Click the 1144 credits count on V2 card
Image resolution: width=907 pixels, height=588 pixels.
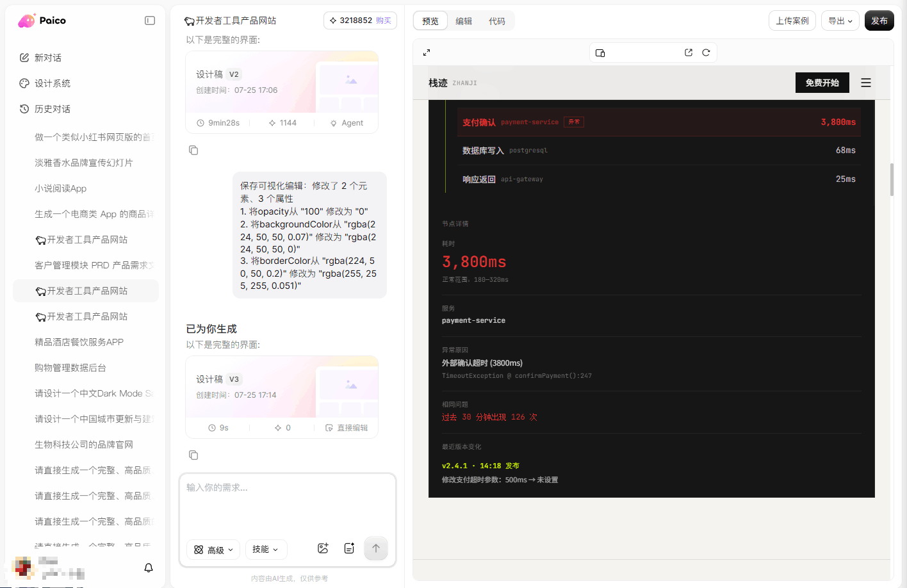coord(282,123)
